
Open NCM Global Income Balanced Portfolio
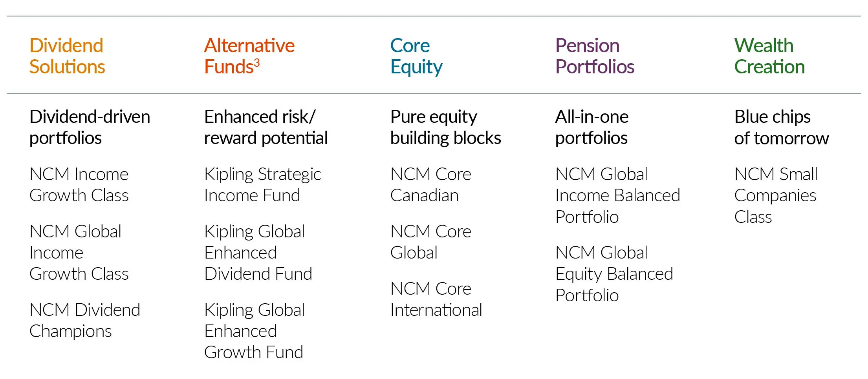coord(617,195)
